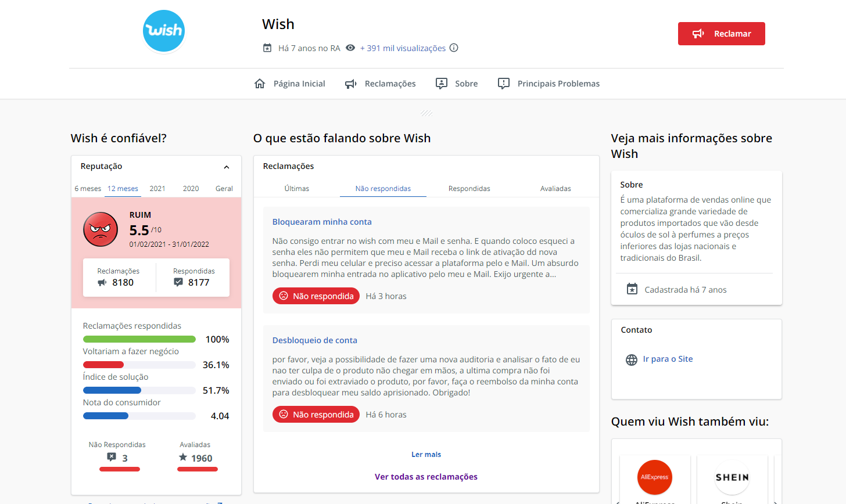Viewport: 846px width, 504px height.
Task: Click the eye icon next to visualizações
Action: [x=350, y=48]
